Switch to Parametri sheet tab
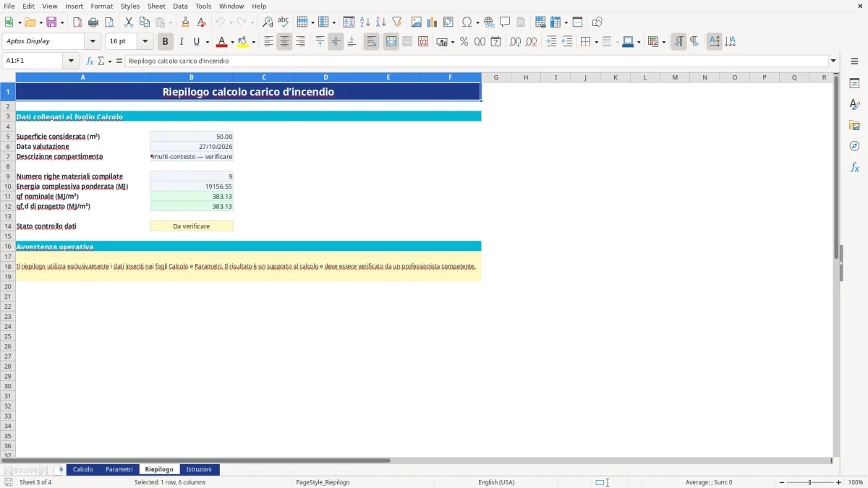The height and width of the screenshot is (488, 868). pyautogui.click(x=119, y=470)
